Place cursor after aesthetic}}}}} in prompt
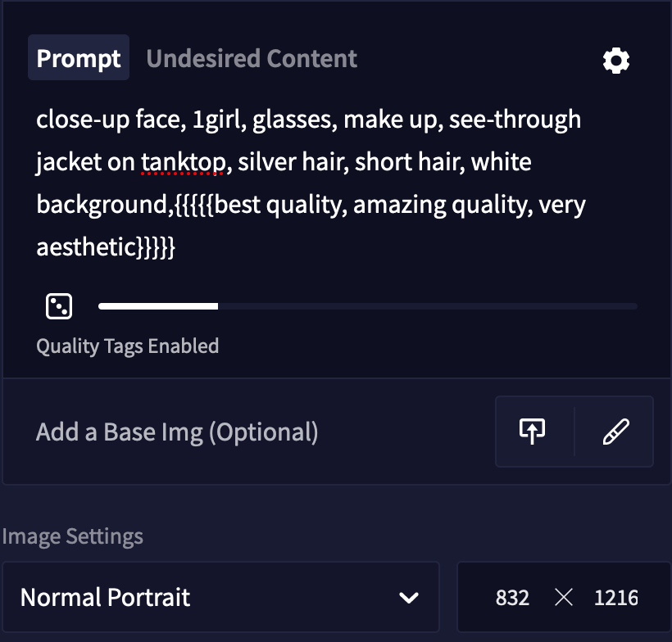 tap(175, 247)
